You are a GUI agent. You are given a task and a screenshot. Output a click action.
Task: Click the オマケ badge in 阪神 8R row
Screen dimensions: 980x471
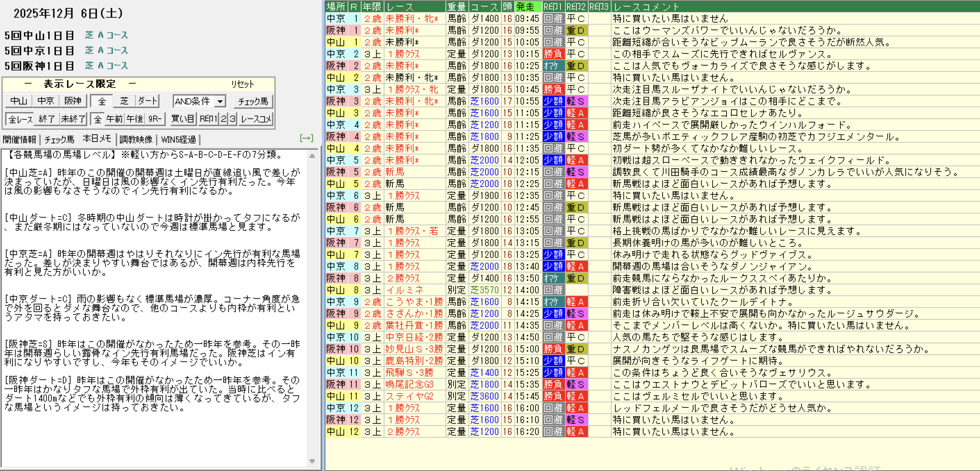(553, 278)
